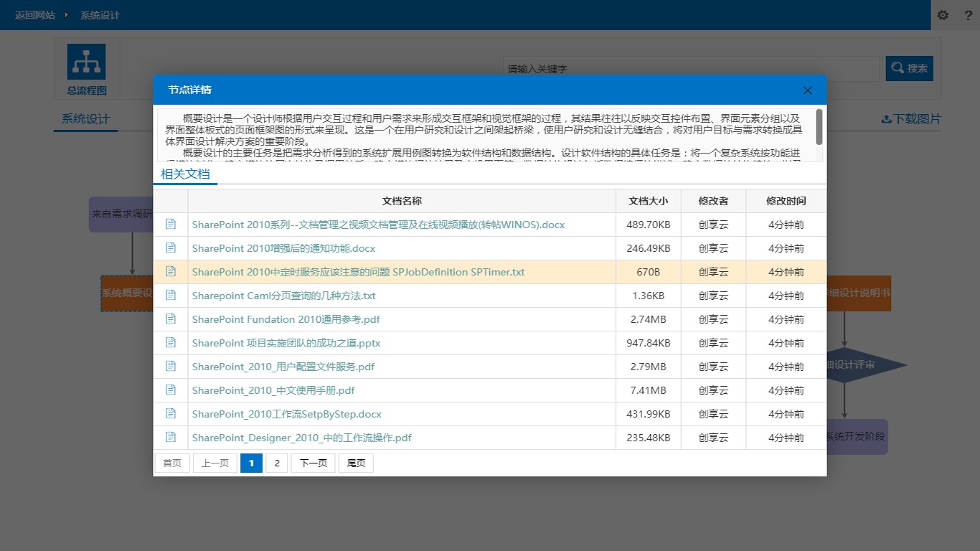Open the help question mark icon

968,15
